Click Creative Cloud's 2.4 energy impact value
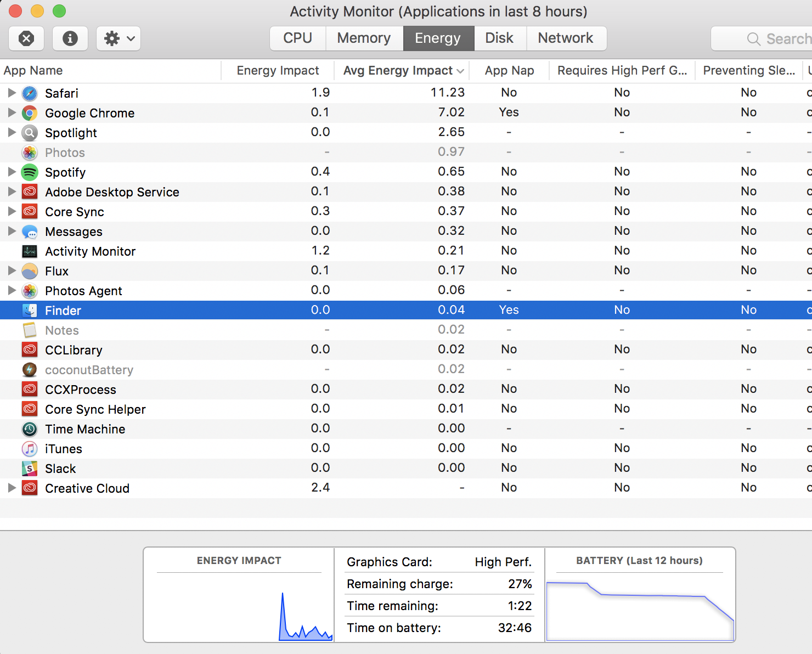The height and width of the screenshot is (654, 812). (x=320, y=488)
